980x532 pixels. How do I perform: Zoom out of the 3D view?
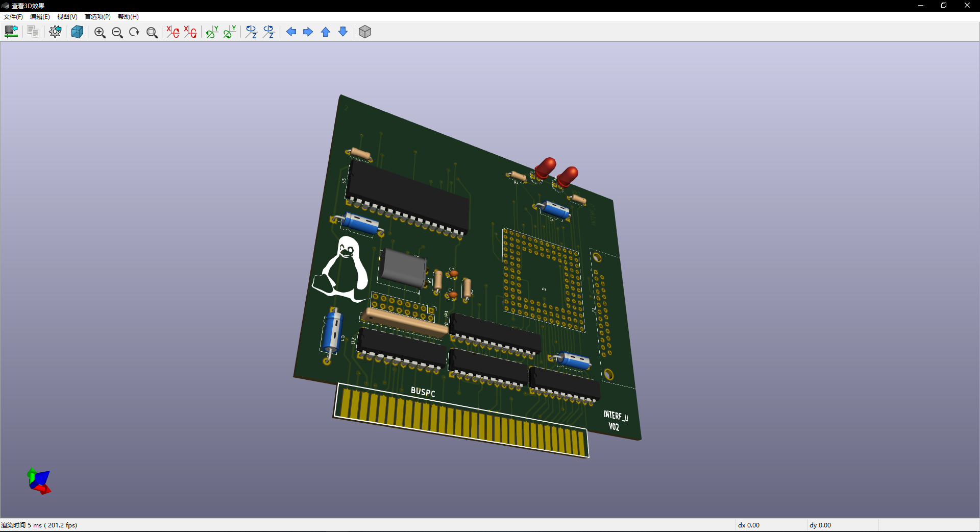click(117, 32)
